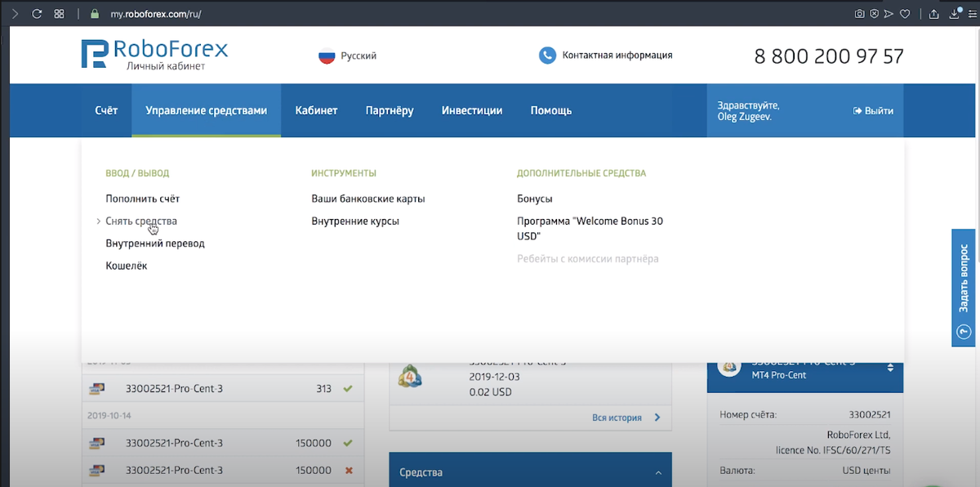Open Программа Welcome Bonus 30 USD
This screenshot has width=980, height=487.
point(590,229)
